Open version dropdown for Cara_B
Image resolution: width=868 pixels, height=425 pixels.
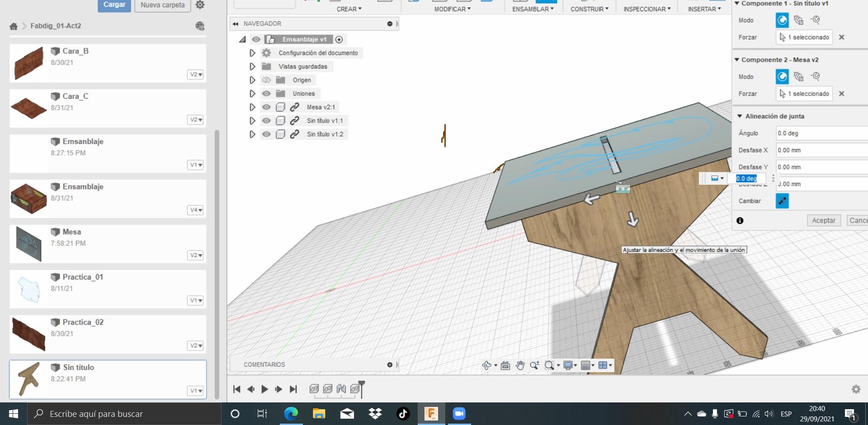(195, 75)
